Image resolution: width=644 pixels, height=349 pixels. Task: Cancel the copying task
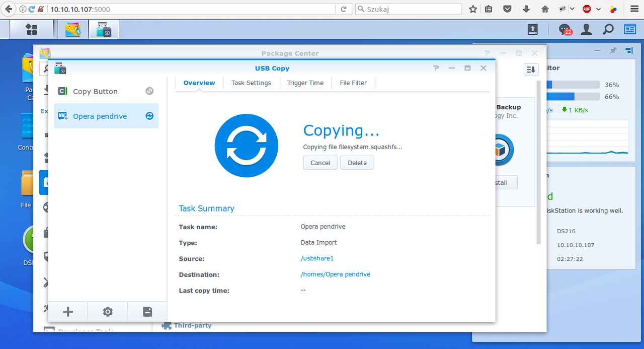tap(320, 163)
